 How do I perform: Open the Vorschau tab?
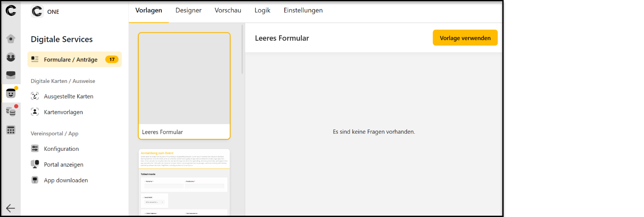(228, 10)
